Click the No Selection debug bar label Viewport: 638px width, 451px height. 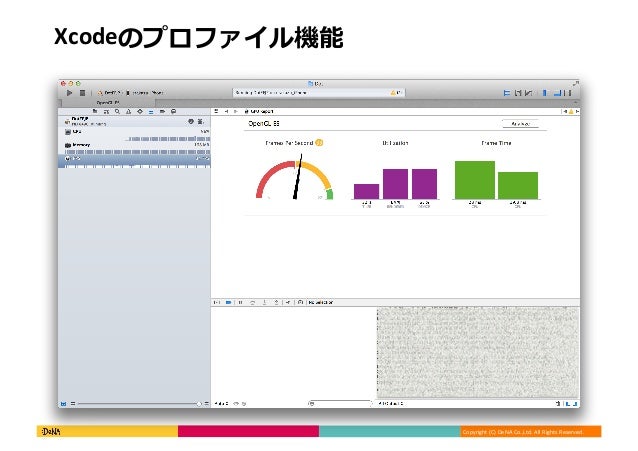[321, 302]
